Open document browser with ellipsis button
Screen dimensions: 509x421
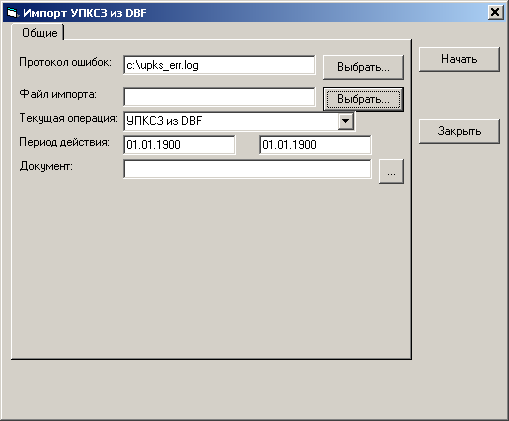(391, 171)
